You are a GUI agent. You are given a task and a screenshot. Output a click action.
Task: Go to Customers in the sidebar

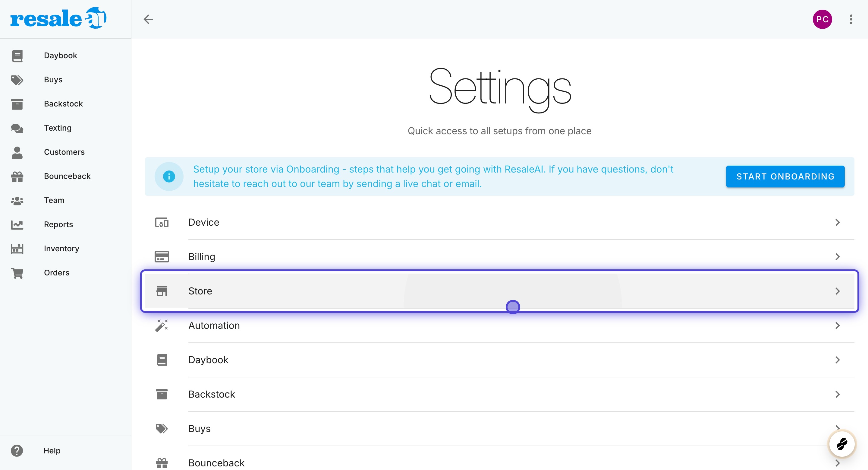click(64, 152)
